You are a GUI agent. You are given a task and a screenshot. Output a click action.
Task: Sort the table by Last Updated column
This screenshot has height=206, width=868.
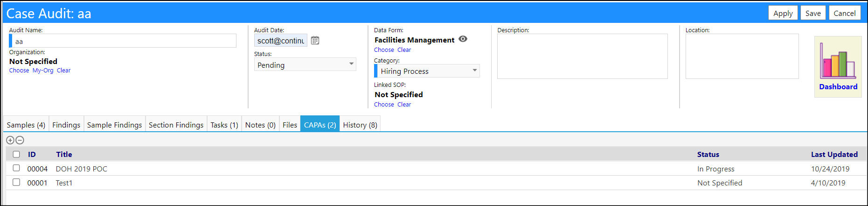click(x=834, y=154)
